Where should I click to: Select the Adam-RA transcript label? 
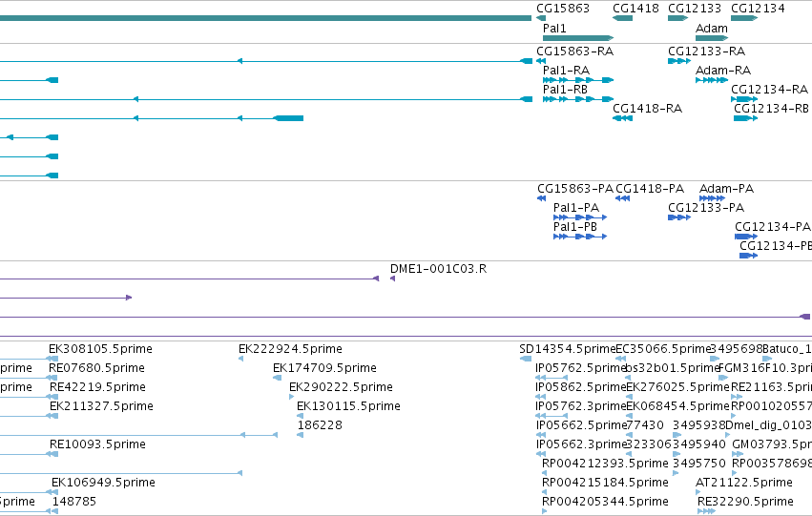(x=723, y=70)
